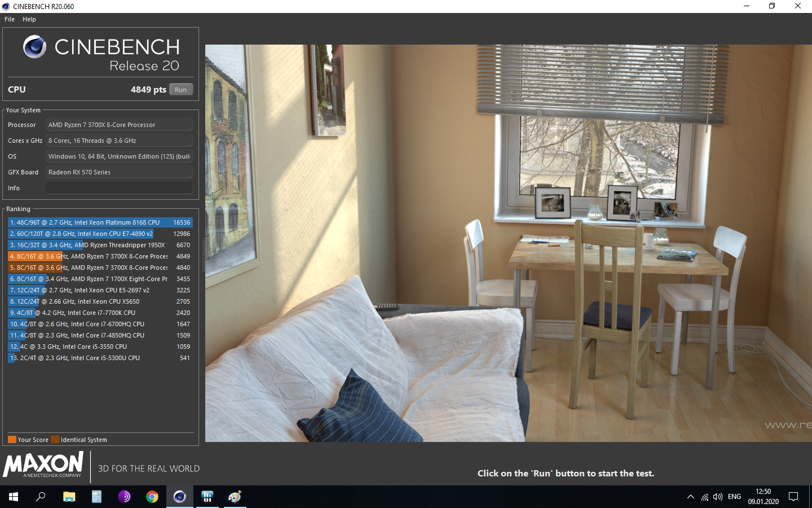Select Xeon Platinum 8168 ranking row
The width and height of the screenshot is (812, 508).
pyautogui.click(x=100, y=222)
